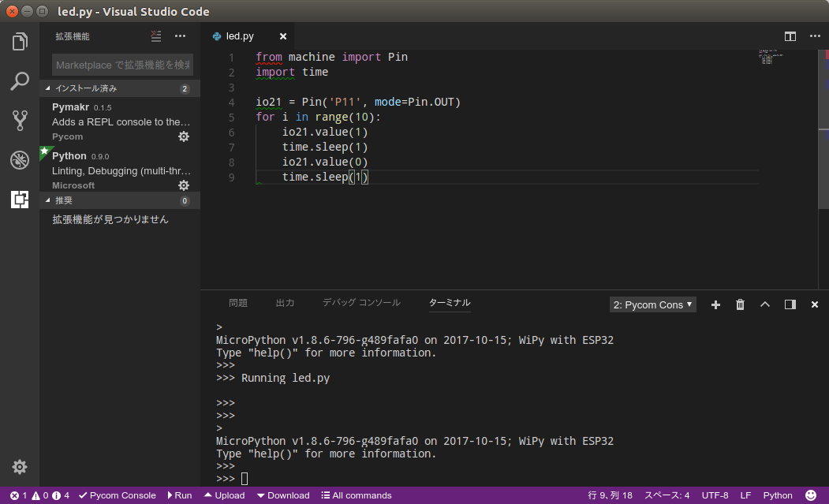The width and height of the screenshot is (829, 504).
Task: Collapse the 推奨 section
Action: pyautogui.click(x=120, y=200)
